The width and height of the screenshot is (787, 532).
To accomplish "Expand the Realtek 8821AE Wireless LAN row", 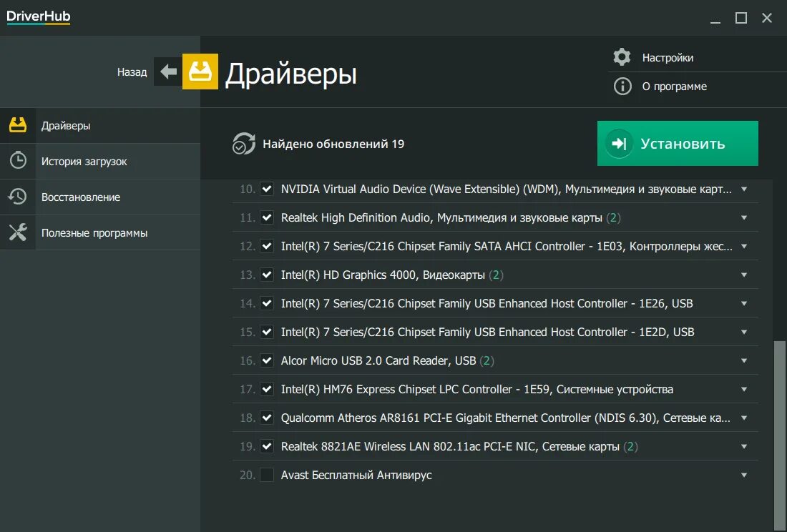I will [744, 446].
